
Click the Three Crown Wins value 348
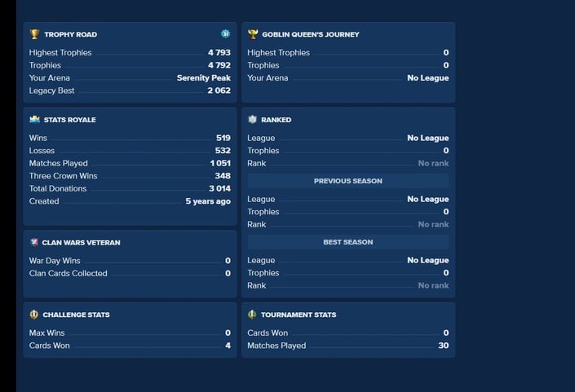[223, 176]
